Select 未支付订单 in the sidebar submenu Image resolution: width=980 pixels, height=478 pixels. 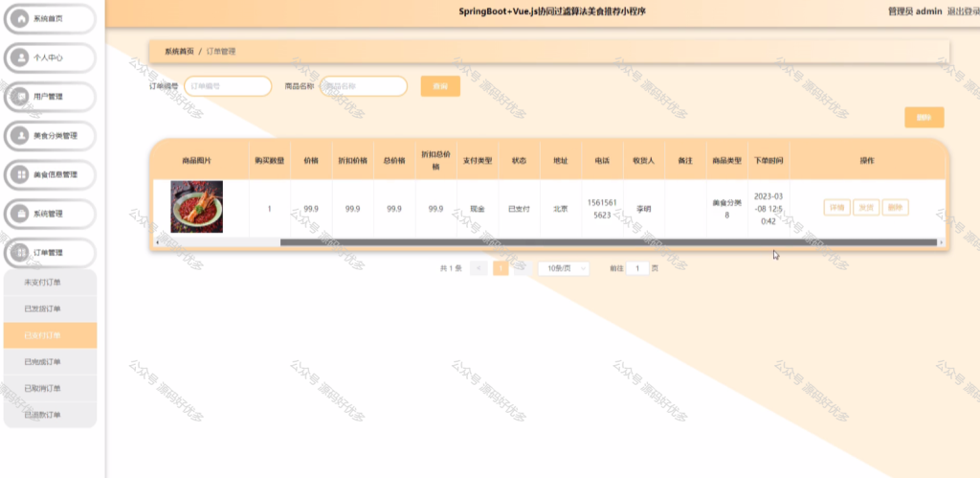point(50,283)
